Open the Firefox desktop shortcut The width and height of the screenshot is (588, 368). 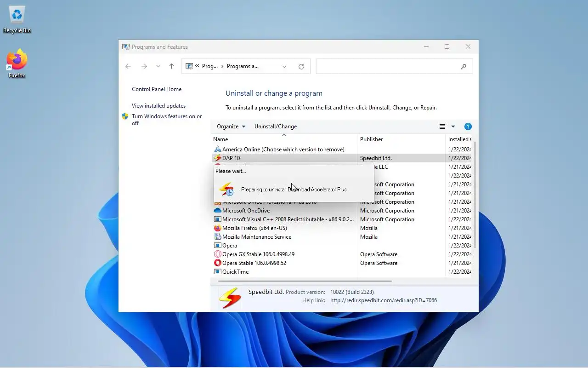click(x=17, y=63)
